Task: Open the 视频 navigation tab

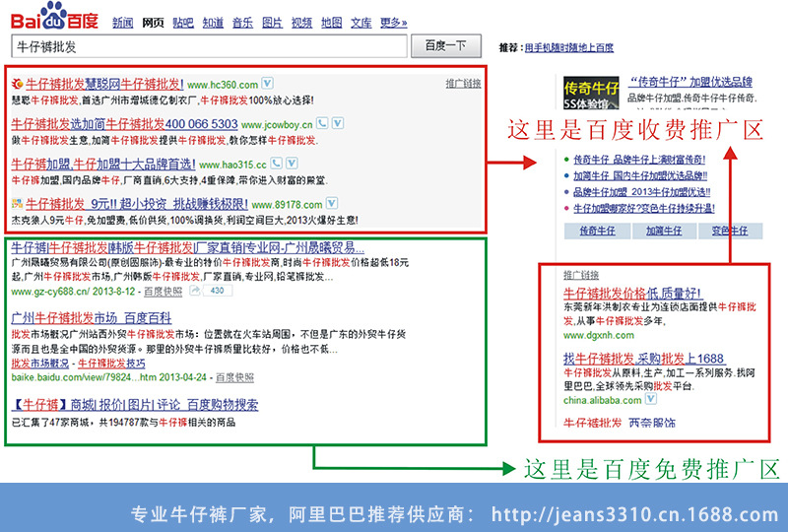Action: [x=302, y=23]
